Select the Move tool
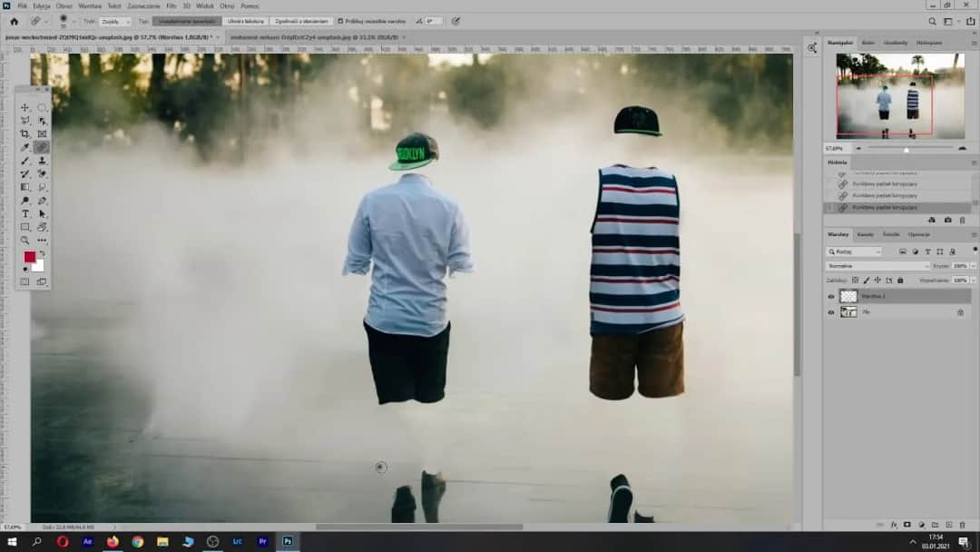980x552 pixels. [x=24, y=107]
